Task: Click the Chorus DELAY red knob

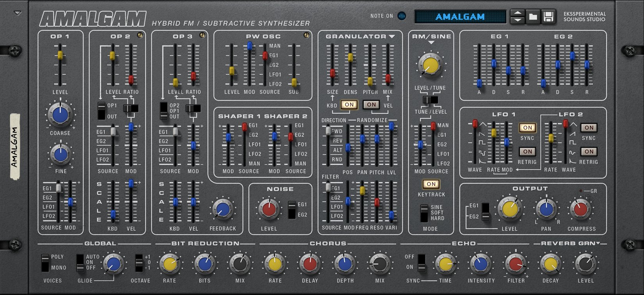Action: [310, 264]
